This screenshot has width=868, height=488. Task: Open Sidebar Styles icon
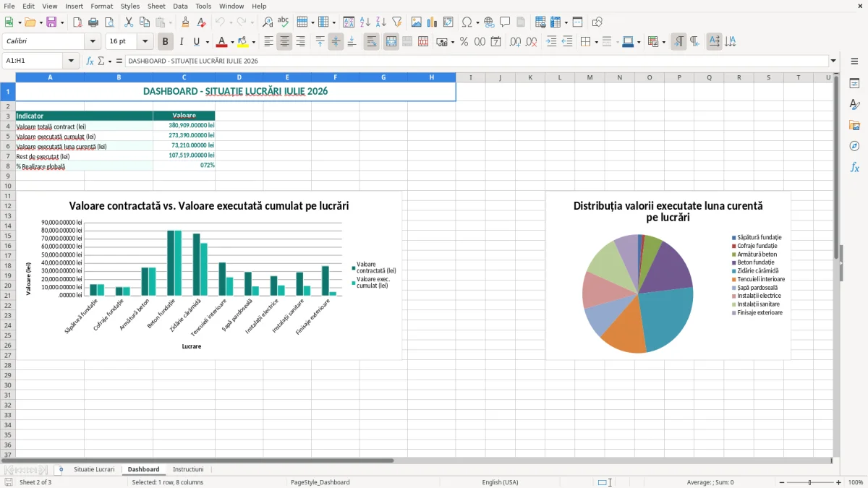(854, 105)
